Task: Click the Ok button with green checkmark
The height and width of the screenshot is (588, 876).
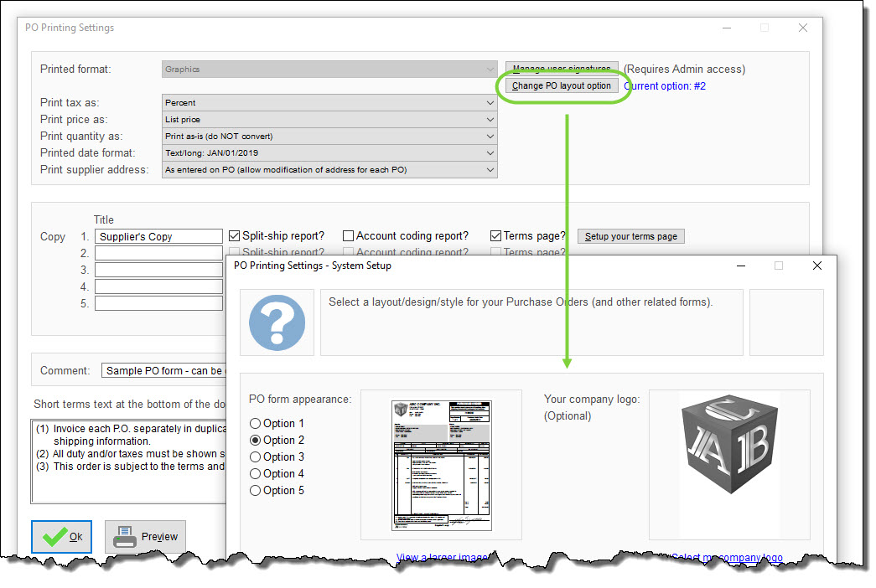Action: (61, 537)
